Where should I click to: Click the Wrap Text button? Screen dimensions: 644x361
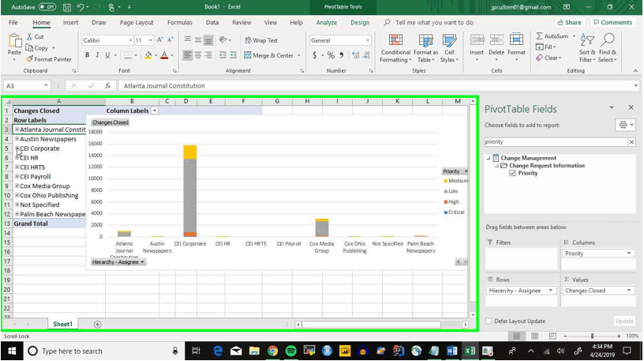pos(261,40)
